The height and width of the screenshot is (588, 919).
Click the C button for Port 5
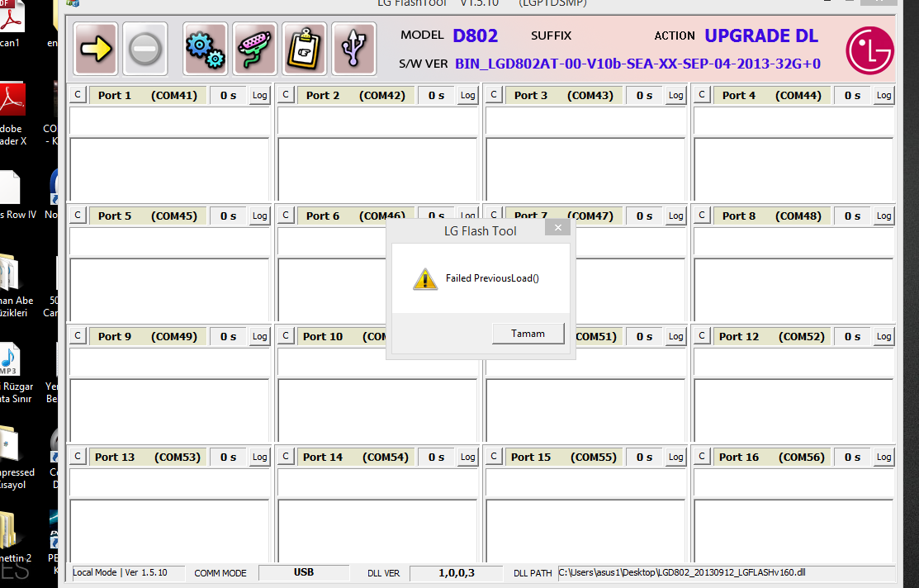[78, 216]
